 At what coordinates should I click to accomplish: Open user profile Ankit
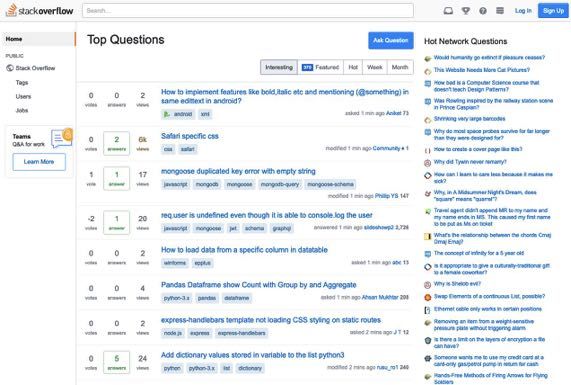point(393,113)
